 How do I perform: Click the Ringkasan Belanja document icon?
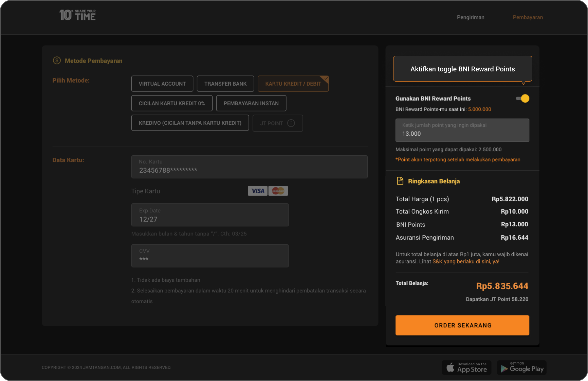(x=400, y=181)
